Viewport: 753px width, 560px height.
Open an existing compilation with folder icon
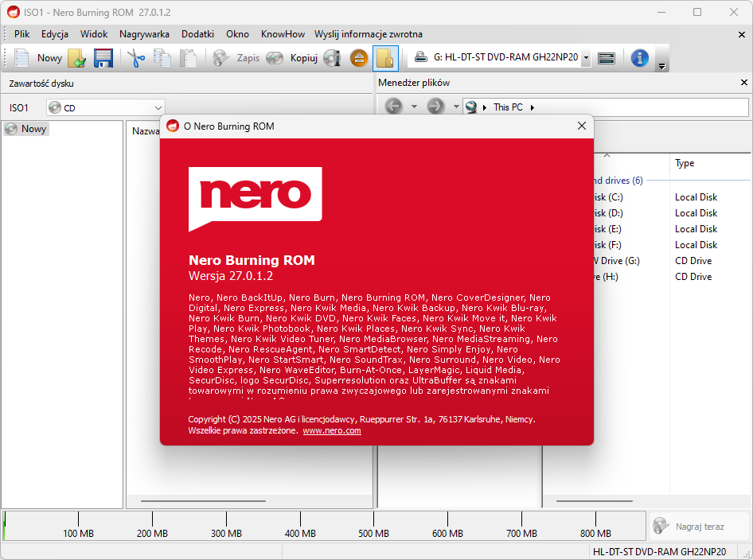[x=77, y=58]
